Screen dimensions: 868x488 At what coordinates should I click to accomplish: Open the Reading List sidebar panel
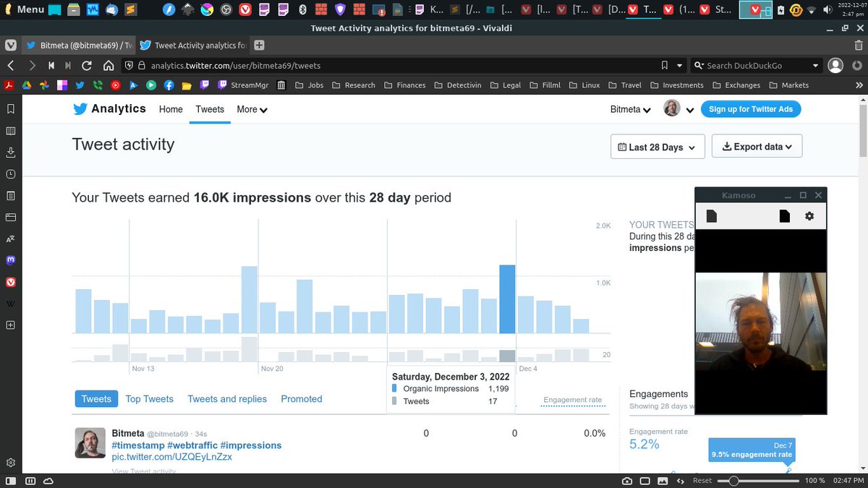[x=11, y=131]
